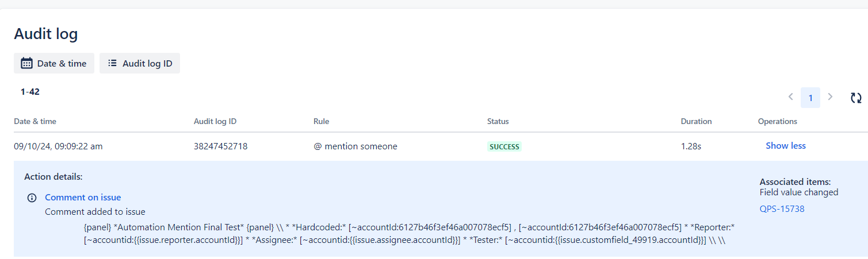Click the SUCCESS status badge
The image size is (868, 259).
[x=504, y=146]
